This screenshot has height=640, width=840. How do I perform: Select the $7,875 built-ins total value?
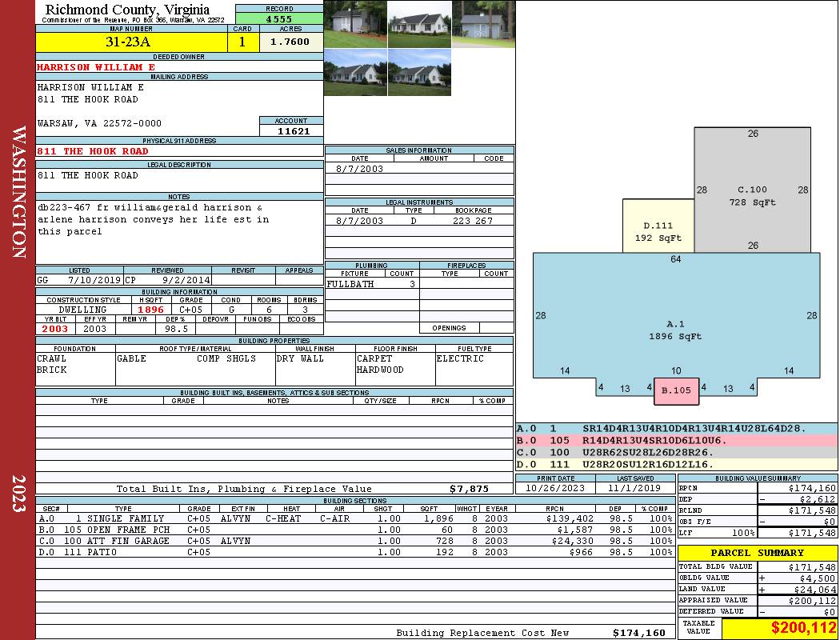coord(470,489)
